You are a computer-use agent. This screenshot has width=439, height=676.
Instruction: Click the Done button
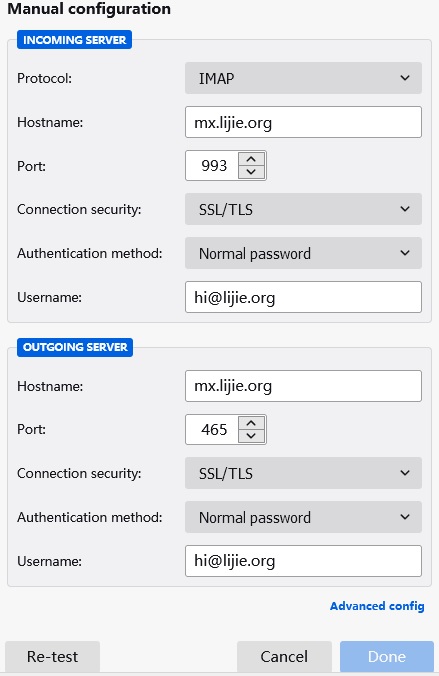tap(387, 657)
